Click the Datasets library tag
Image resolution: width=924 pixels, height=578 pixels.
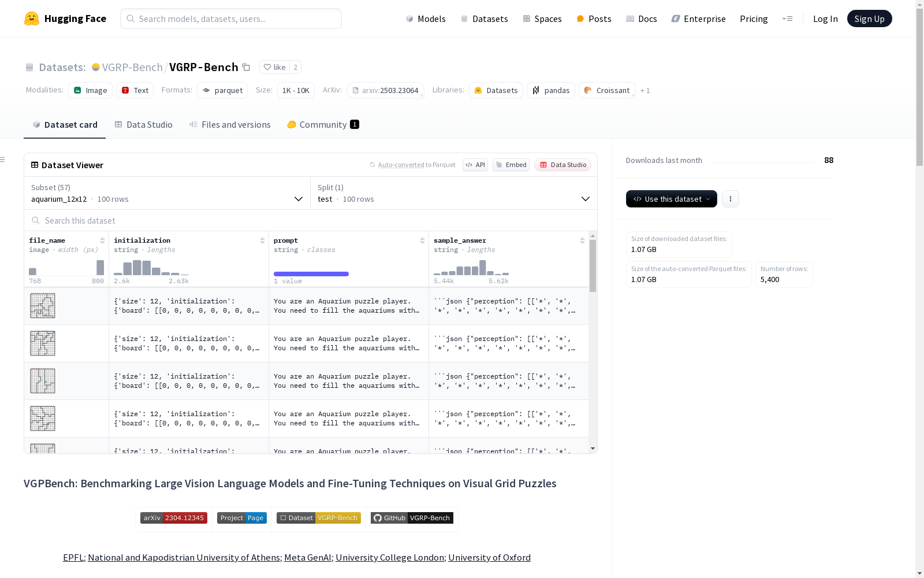coord(496,90)
